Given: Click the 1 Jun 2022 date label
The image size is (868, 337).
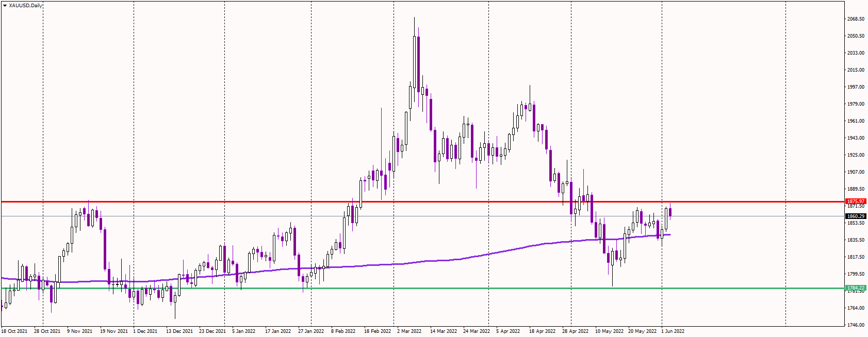Looking at the screenshot, I should click(673, 331).
